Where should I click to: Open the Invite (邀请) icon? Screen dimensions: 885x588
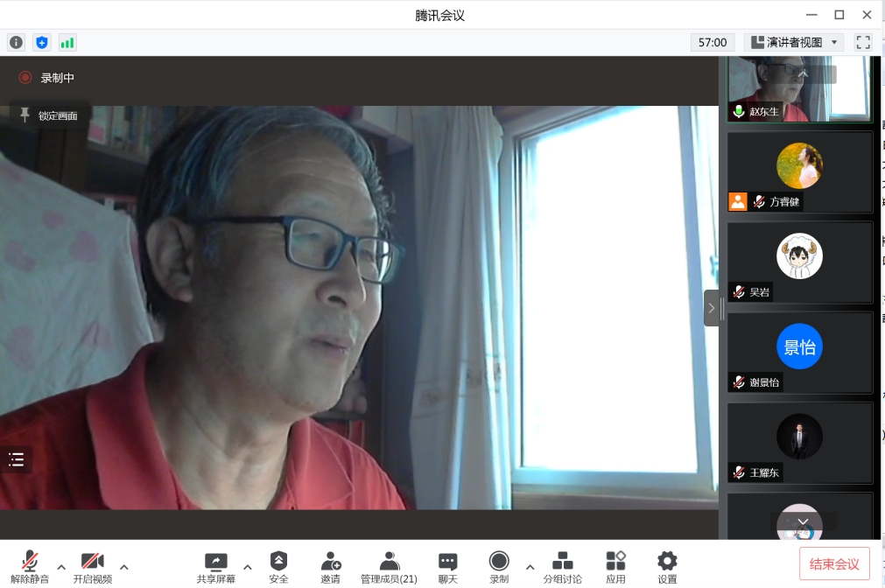(330, 566)
